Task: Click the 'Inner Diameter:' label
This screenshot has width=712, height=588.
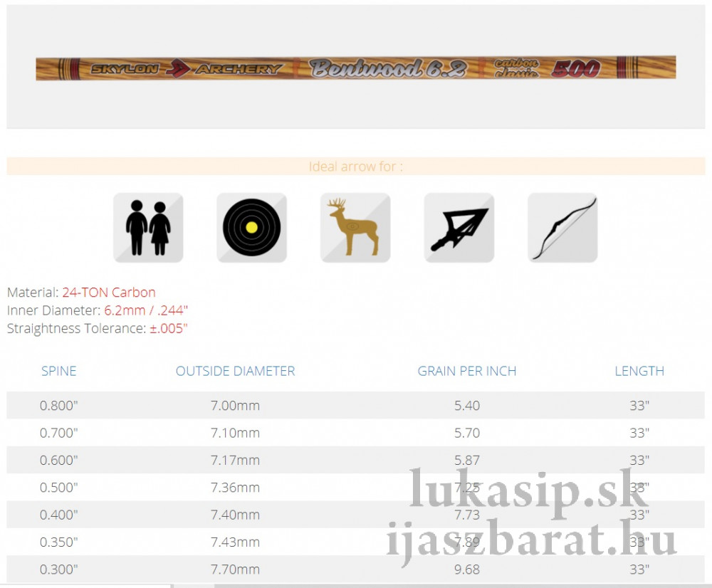Action: (x=53, y=310)
